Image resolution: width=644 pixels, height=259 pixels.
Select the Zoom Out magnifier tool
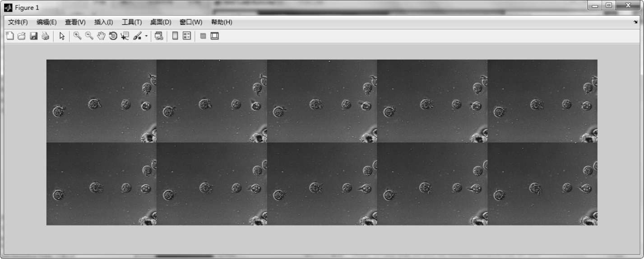[89, 36]
